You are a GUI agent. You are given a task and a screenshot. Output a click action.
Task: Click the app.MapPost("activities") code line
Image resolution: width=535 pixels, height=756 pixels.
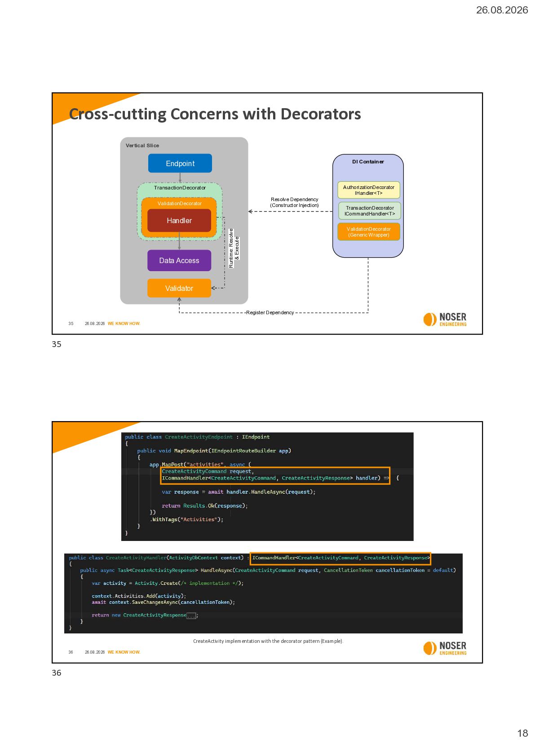(200, 465)
